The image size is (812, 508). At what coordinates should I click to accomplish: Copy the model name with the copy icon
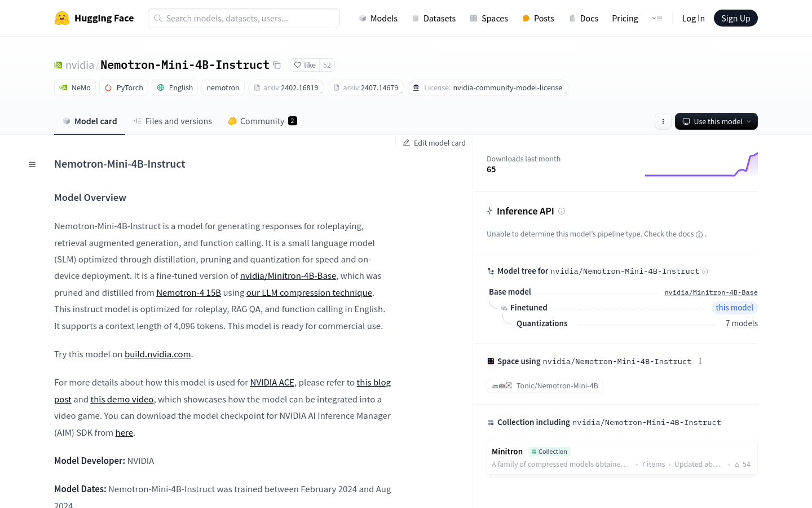pyautogui.click(x=277, y=65)
